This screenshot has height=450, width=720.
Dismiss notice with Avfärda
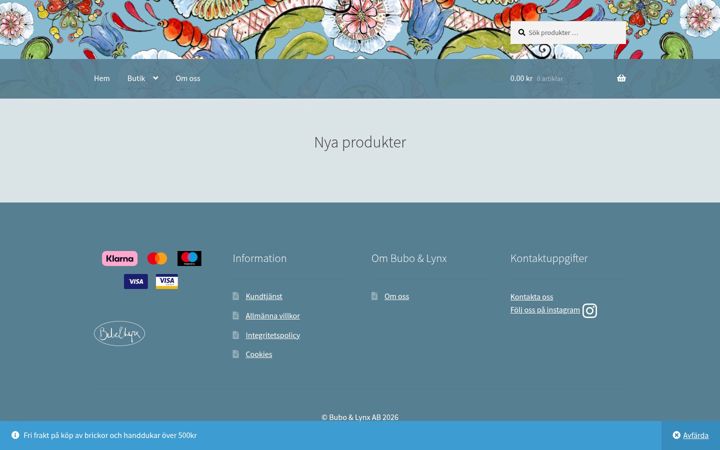pos(696,435)
